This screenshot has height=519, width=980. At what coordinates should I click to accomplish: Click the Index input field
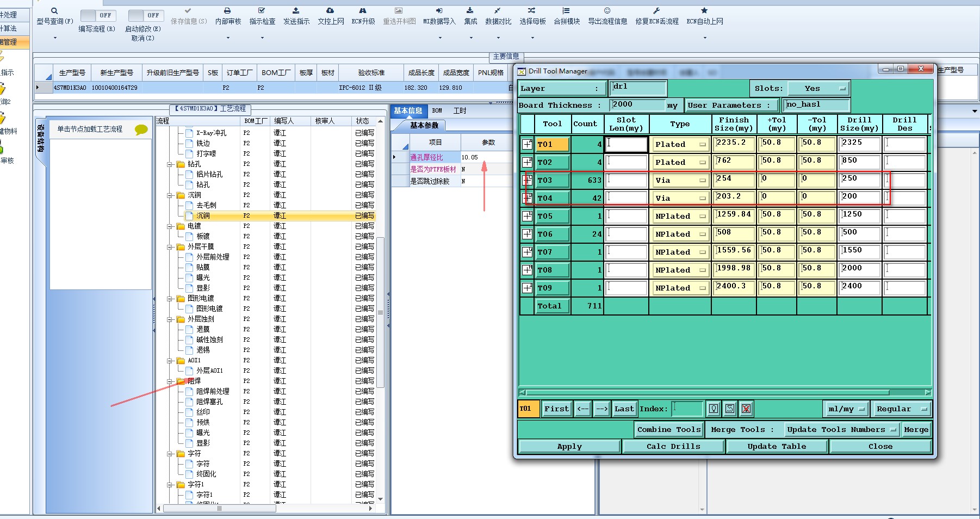pos(687,409)
